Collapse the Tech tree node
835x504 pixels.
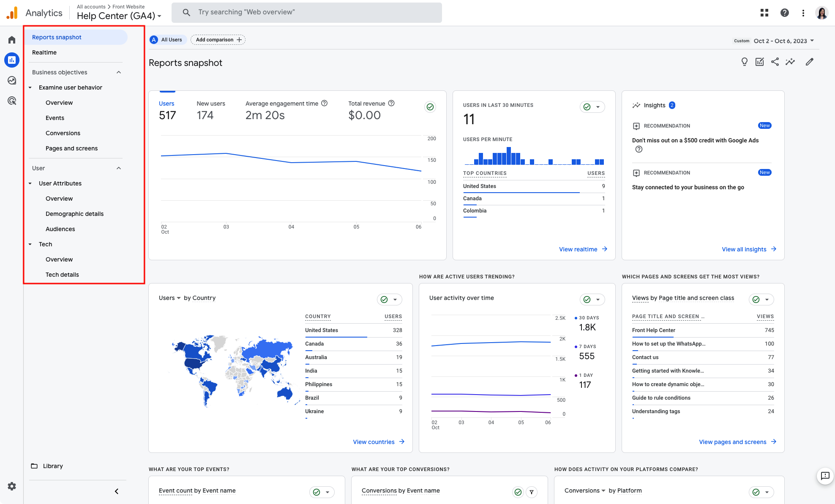(30, 244)
